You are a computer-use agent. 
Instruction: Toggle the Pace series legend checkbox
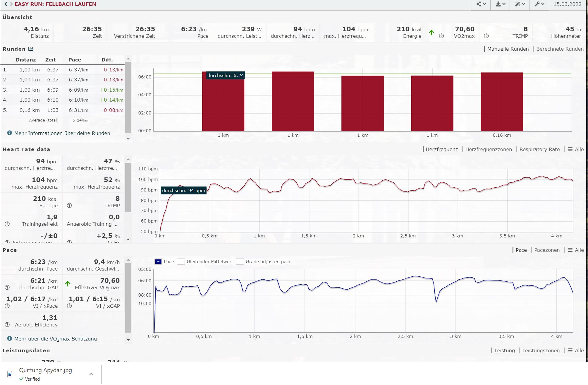[x=158, y=262]
